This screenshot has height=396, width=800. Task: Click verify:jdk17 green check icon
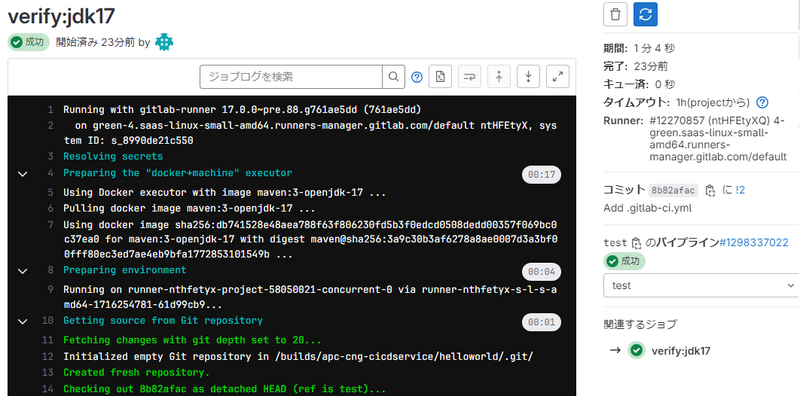tap(636, 351)
